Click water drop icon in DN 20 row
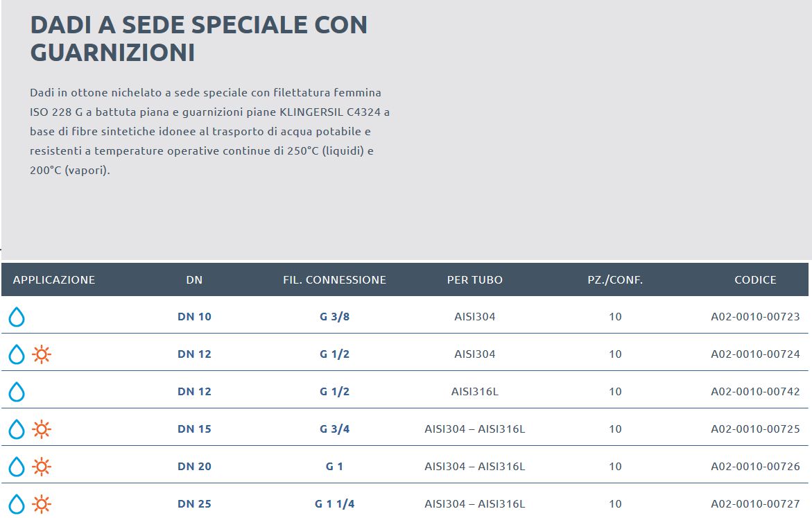This screenshot has width=812, height=518. click(16, 467)
